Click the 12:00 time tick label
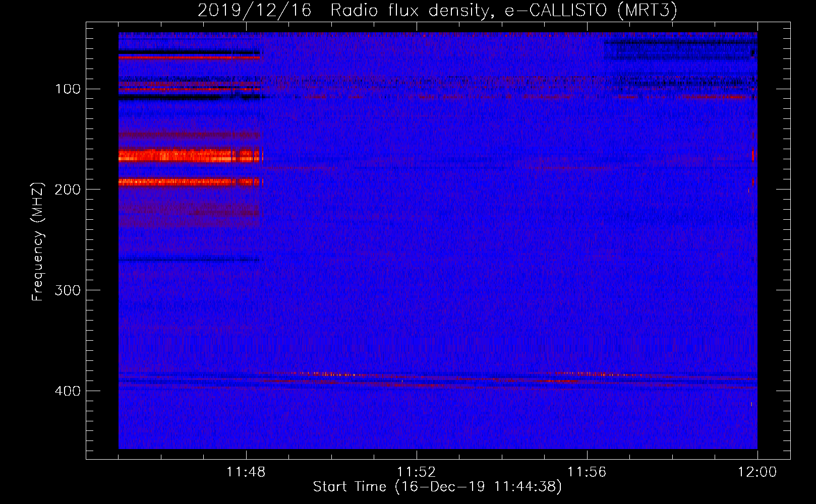Viewport: 816px width, 504px height. click(x=757, y=472)
